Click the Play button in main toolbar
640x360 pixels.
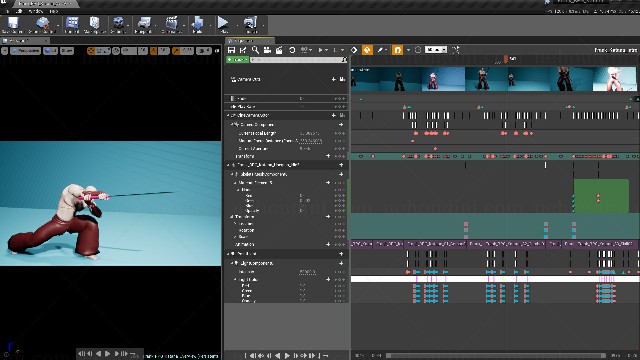[x=223, y=25]
